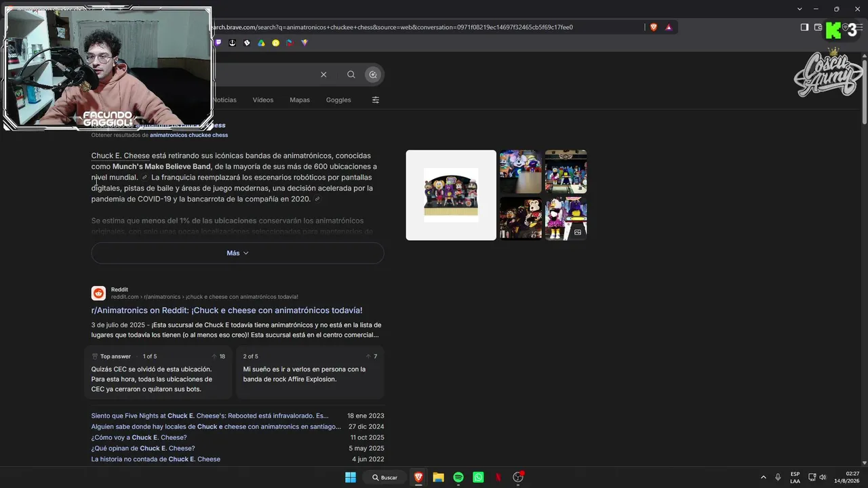The image size is (868, 488).
Task: Open the Twitch bookmark icon
Action: [x=218, y=43]
